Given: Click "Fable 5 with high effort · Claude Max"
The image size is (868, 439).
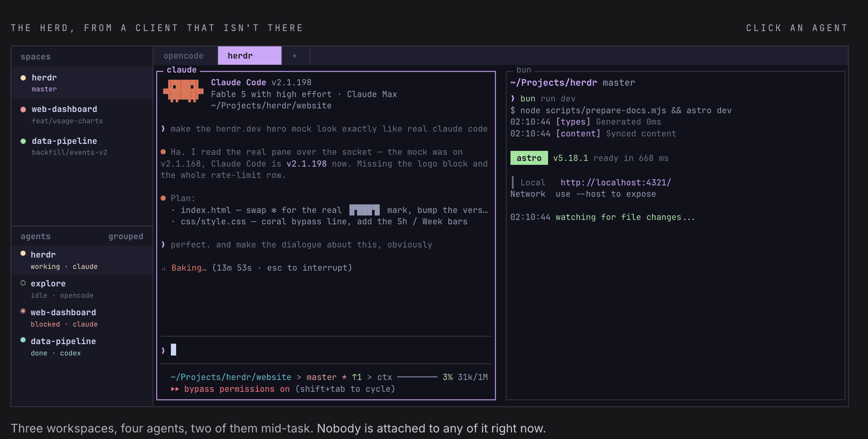Looking at the screenshot, I should [304, 94].
